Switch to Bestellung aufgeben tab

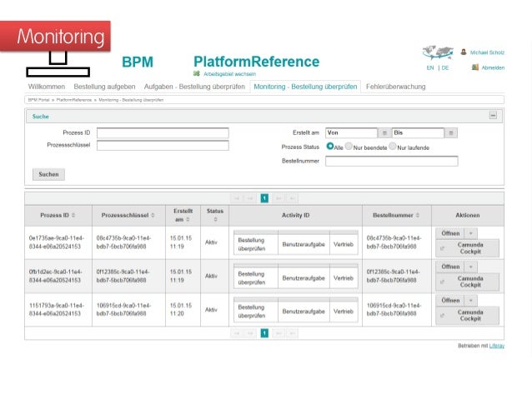point(104,87)
